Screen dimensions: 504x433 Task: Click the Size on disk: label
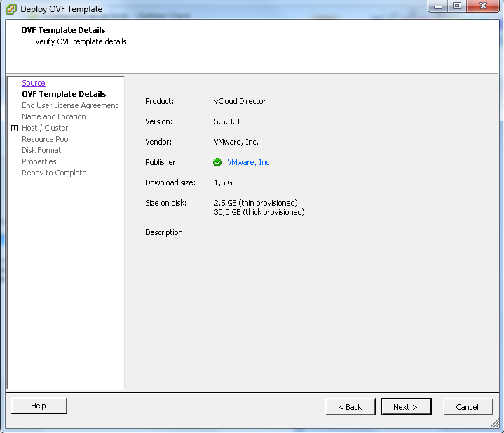(165, 203)
